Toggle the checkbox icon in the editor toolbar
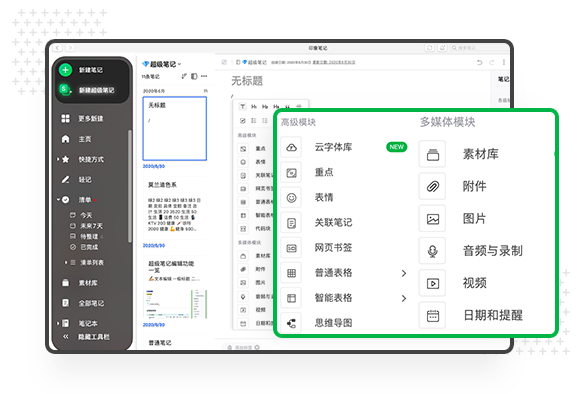The height and width of the screenshot is (394, 580). [x=243, y=121]
